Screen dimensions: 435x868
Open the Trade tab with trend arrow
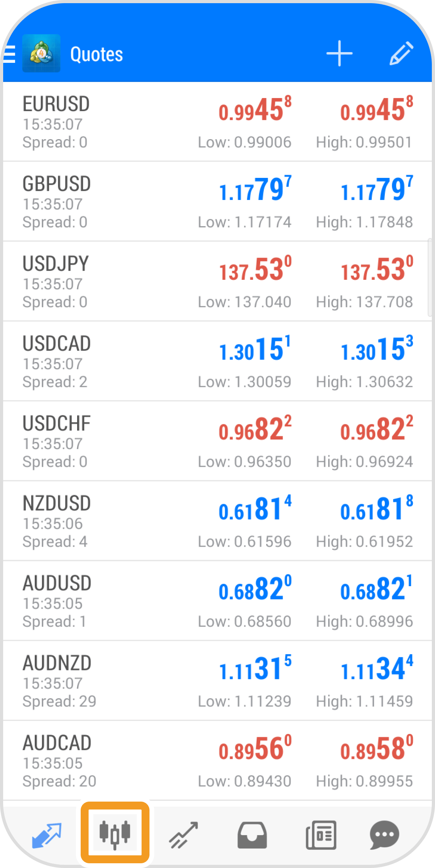[x=183, y=835]
